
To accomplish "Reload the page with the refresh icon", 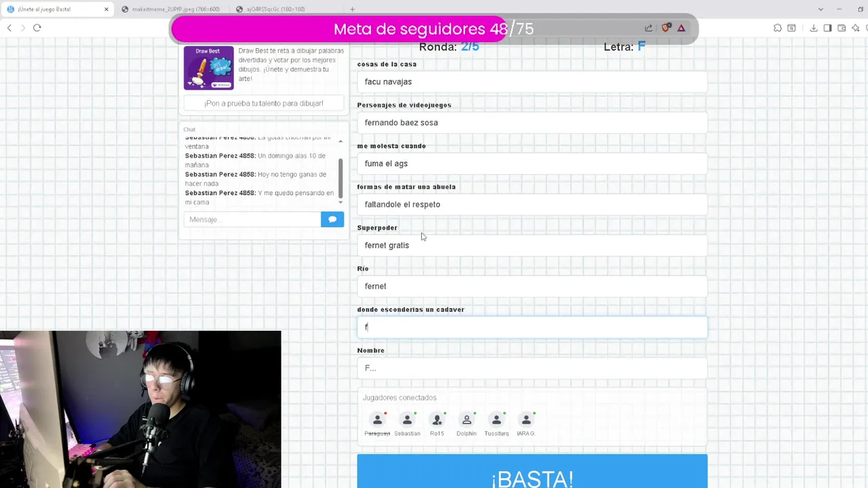I will click(37, 28).
